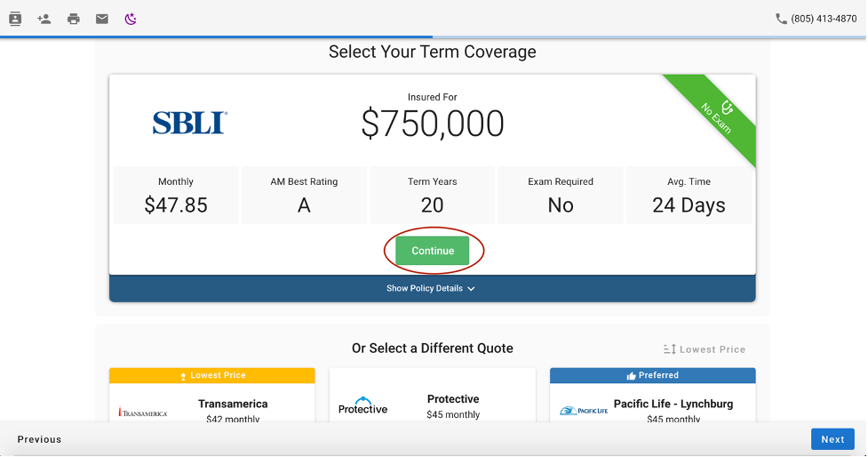
Task: Click the phone icon in header
Action: (781, 19)
